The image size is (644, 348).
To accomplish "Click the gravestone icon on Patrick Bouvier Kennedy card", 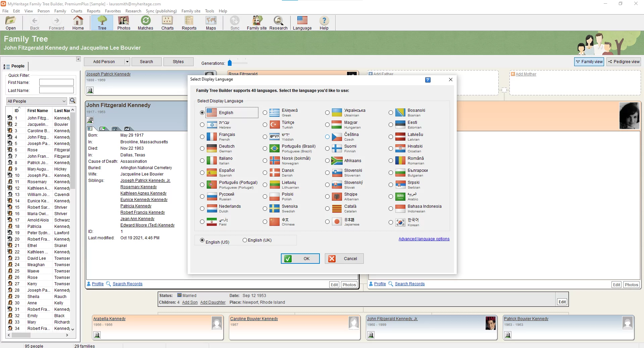I will [508, 335].
